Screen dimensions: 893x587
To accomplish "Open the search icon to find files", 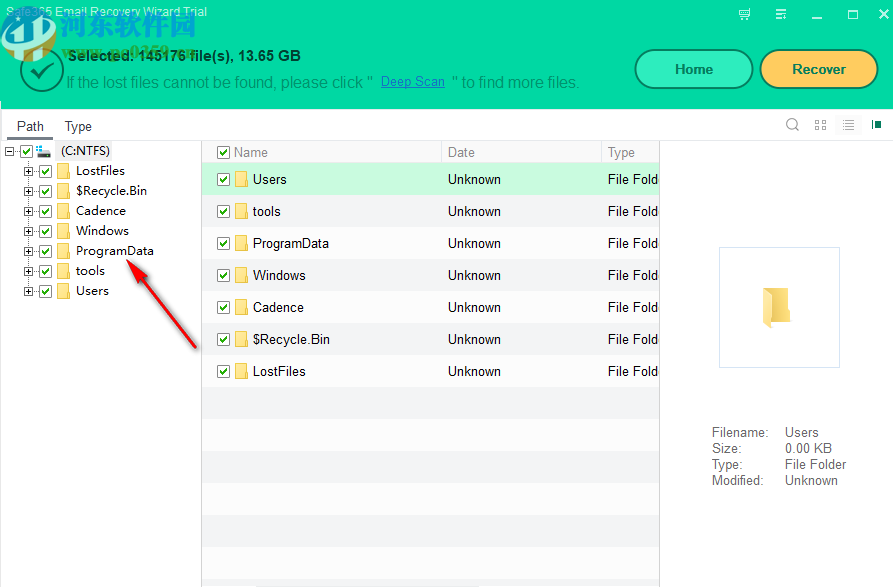I will click(x=792, y=124).
